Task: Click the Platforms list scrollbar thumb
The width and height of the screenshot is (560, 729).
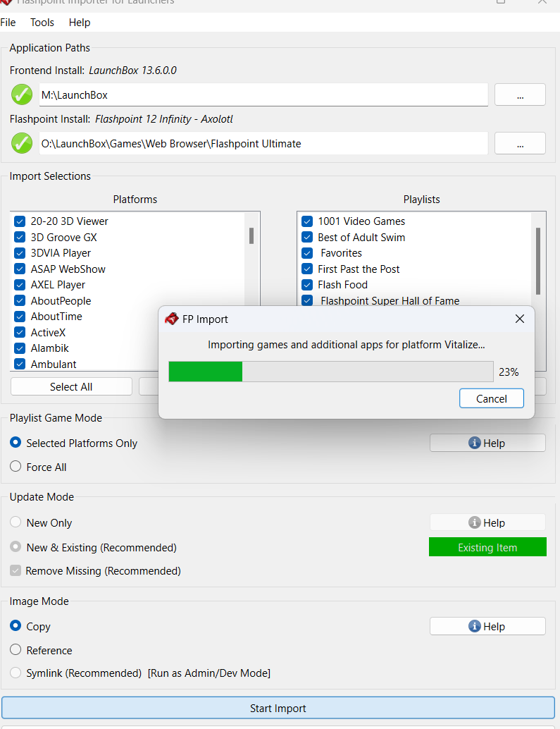Action: click(x=251, y=235)
